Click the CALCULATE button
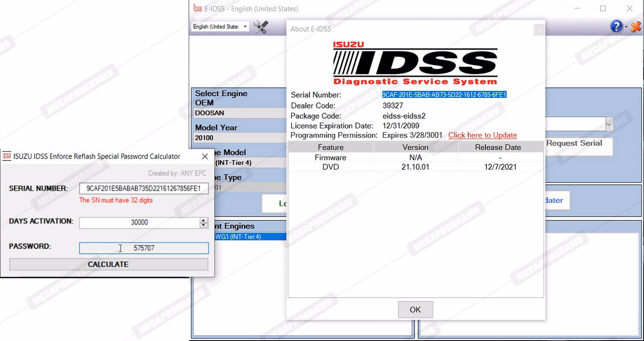The height and width of the screenshot is (341, 644). [108, 264]
